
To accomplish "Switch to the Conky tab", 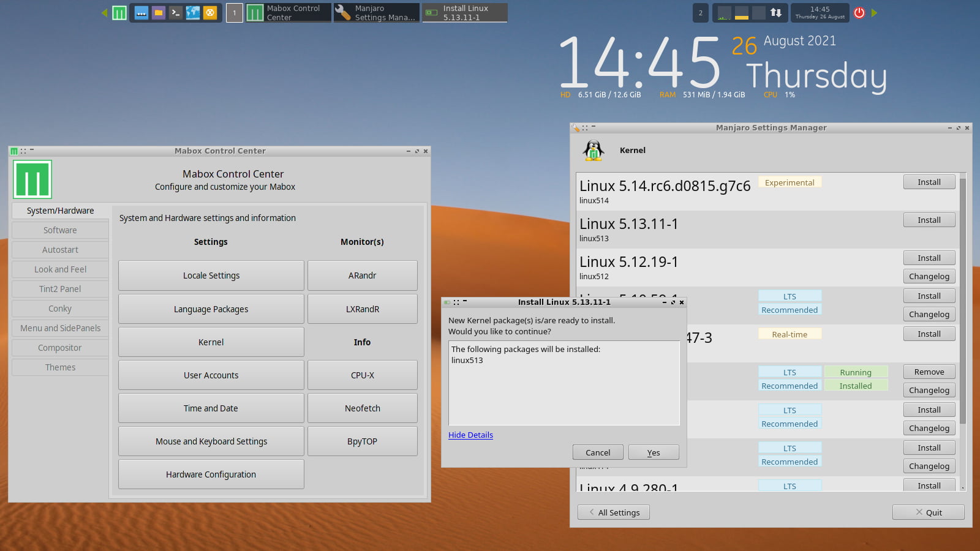I will coord(60,309).
